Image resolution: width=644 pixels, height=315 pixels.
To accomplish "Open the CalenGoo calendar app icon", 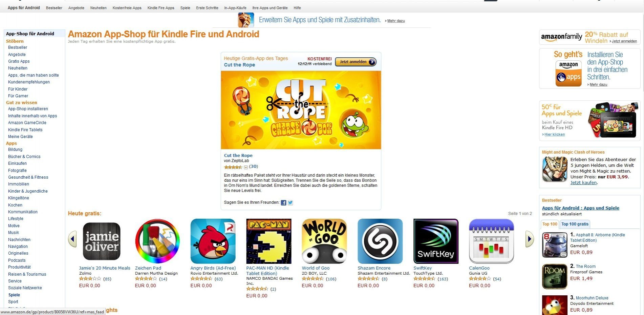I will pos(491,241).
